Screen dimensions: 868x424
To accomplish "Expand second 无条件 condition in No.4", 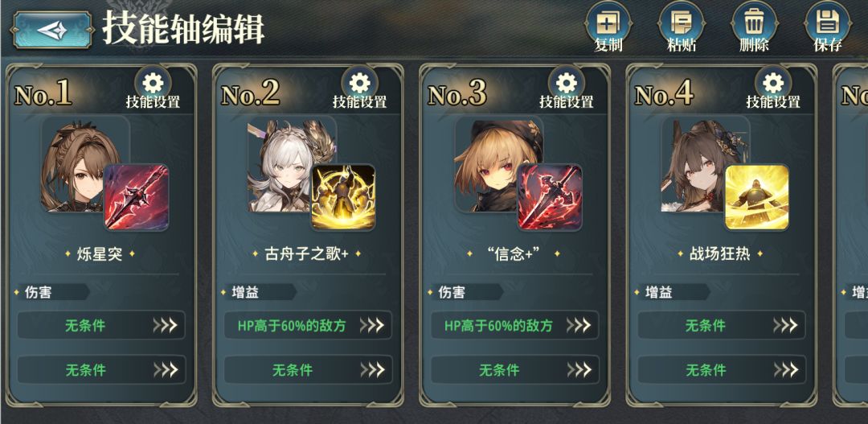I will pyautogui.click(x=721, y=369).
